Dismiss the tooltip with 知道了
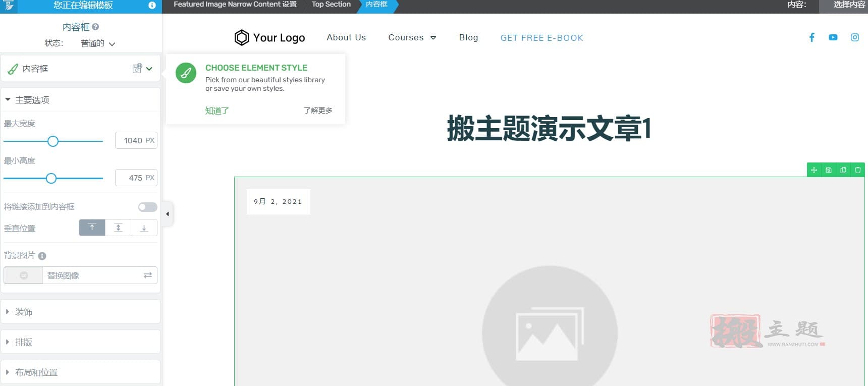The width and height of the screenshot is (868, 386). coord(217,111)
